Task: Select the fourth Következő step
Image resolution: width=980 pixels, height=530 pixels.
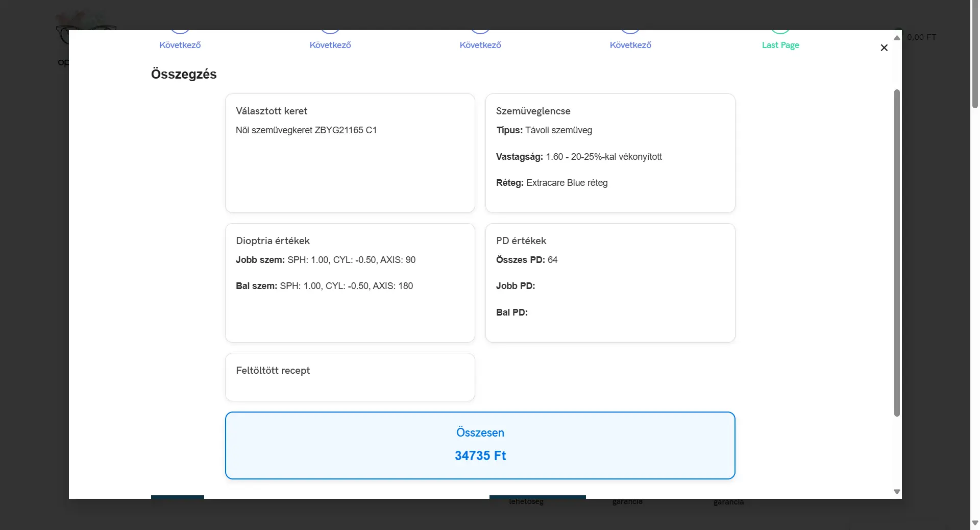Action: coord(630,45)
